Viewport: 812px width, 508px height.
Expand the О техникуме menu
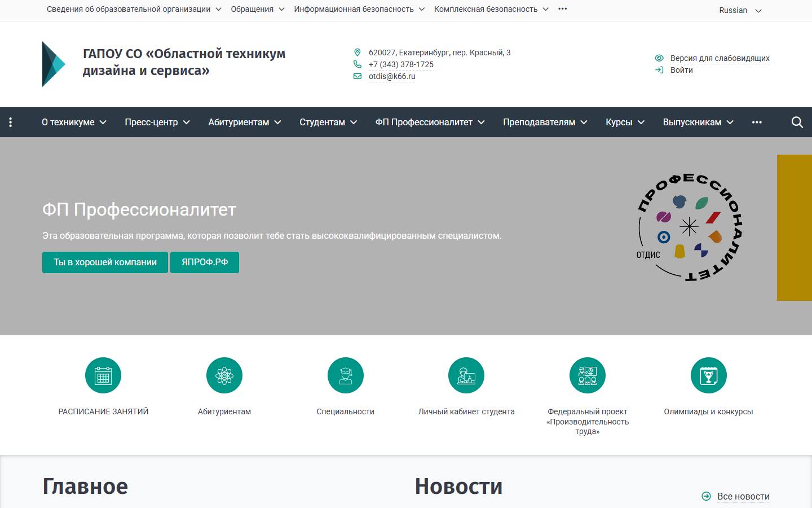(x=74, y=122)
